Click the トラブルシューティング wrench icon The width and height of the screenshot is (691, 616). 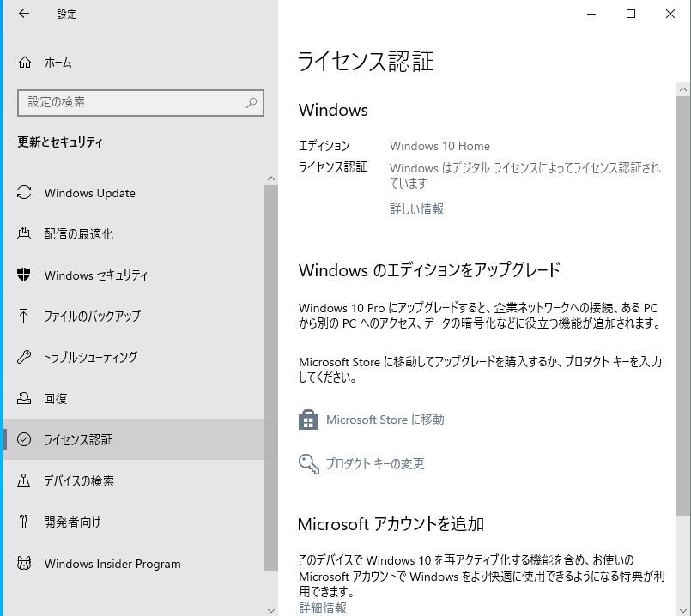(x=24, y=357)
